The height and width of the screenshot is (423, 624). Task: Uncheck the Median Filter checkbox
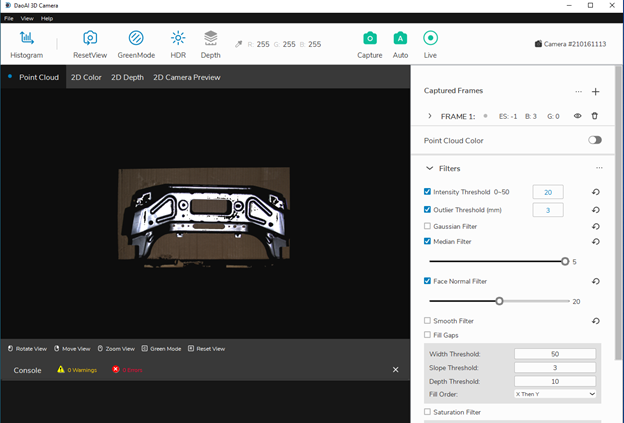[x=427, y=241]
